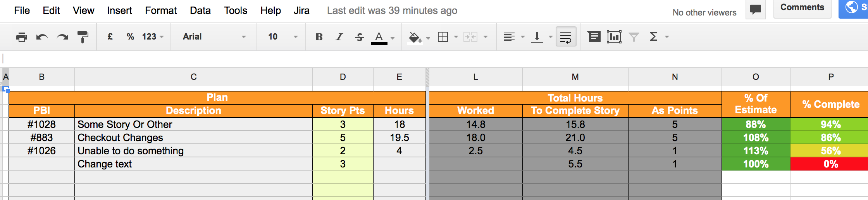Click the Redo arrow icon

(x=62, y=37)
